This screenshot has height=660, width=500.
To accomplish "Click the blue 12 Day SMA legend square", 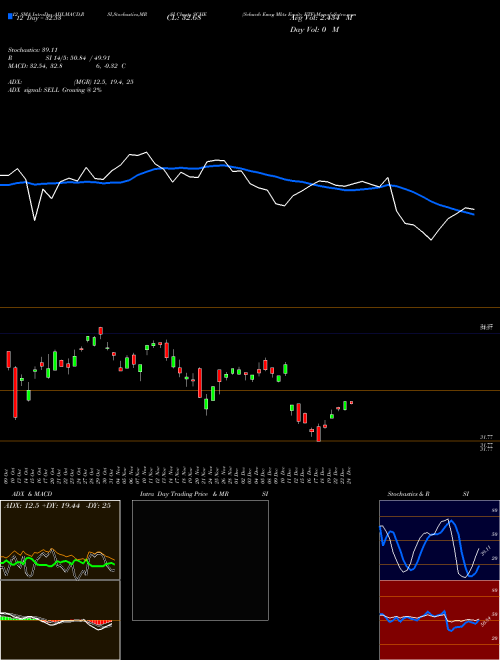I will pos(10,16).
